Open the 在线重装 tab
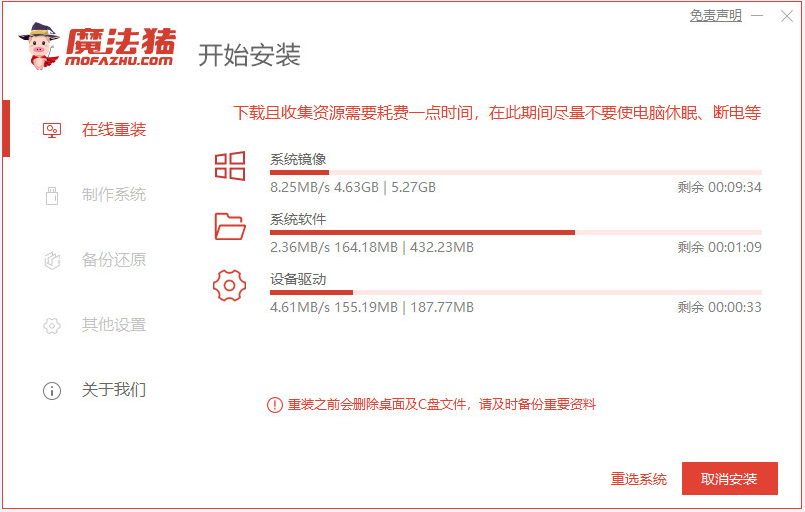 point(114,130)
